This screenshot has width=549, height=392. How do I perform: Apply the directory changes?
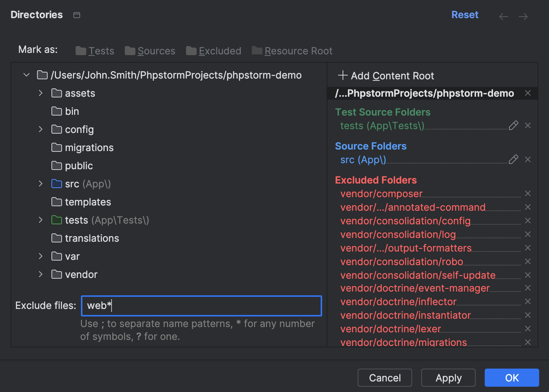[448, 378]
